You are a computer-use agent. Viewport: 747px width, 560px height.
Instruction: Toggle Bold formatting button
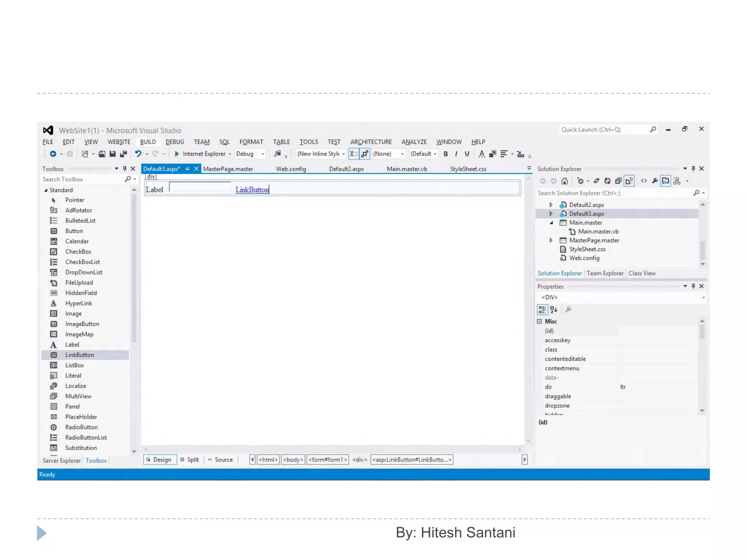(x=445, y=154)
